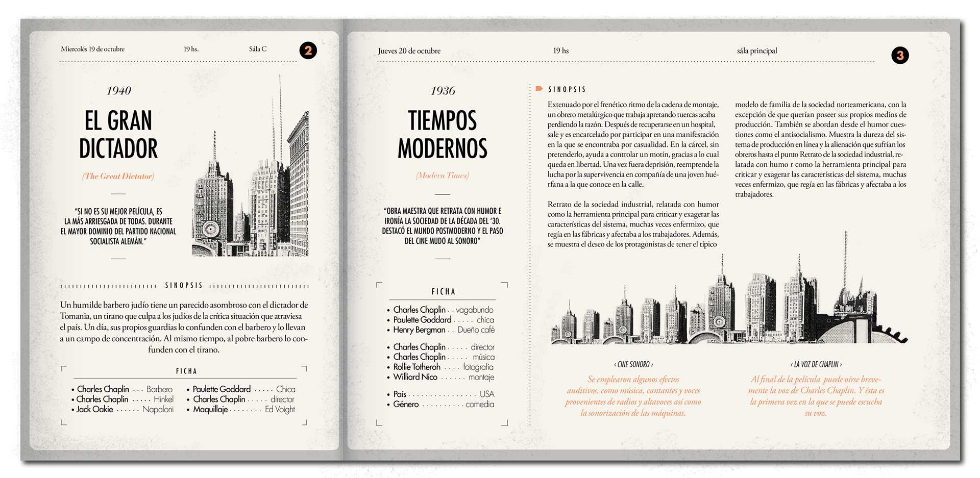Click the 'Charles Chaplin ... Hinkel' row
Viewport: 980px width, 478px height.
[x=122, y=399]
